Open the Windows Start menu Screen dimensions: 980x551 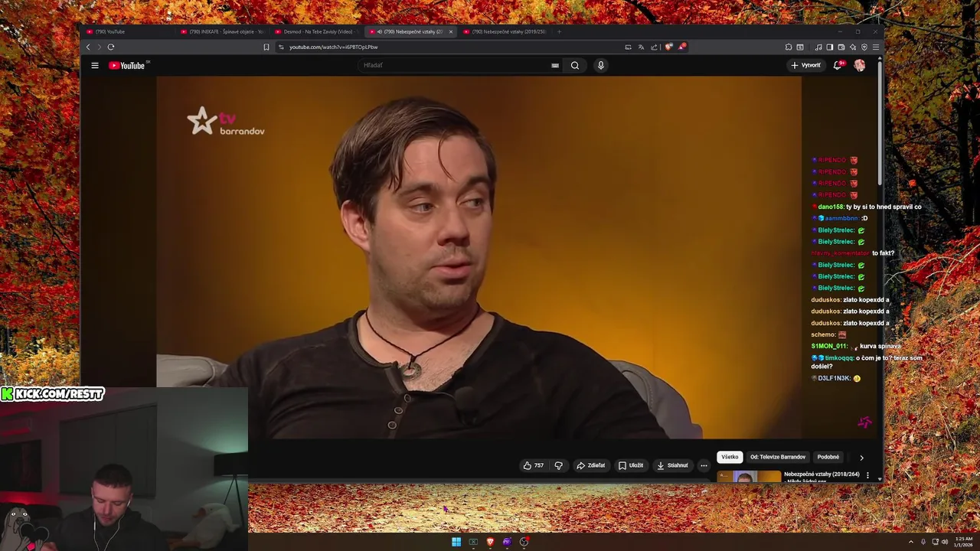pos(456,542)
